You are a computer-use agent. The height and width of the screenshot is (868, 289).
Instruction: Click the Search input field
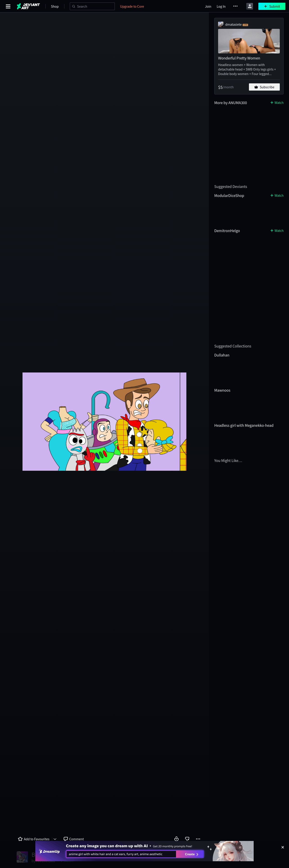92,6
